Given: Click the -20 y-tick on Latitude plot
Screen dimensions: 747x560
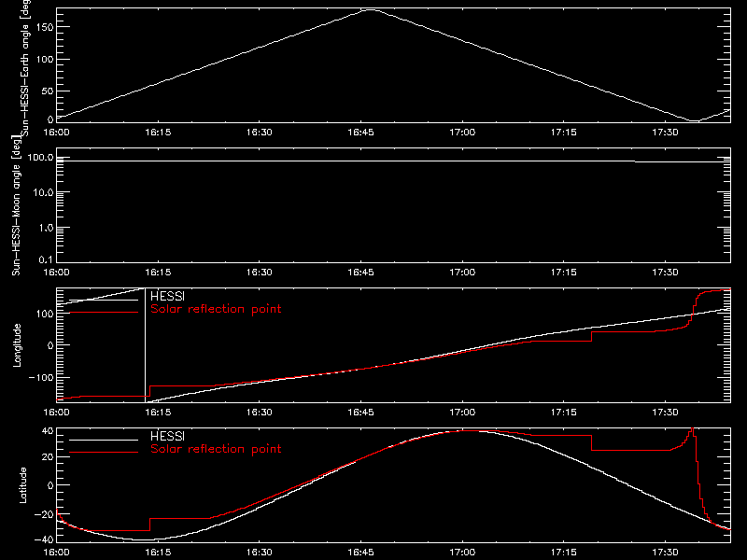Looking at the screenshot, I should tap(44, 514).
